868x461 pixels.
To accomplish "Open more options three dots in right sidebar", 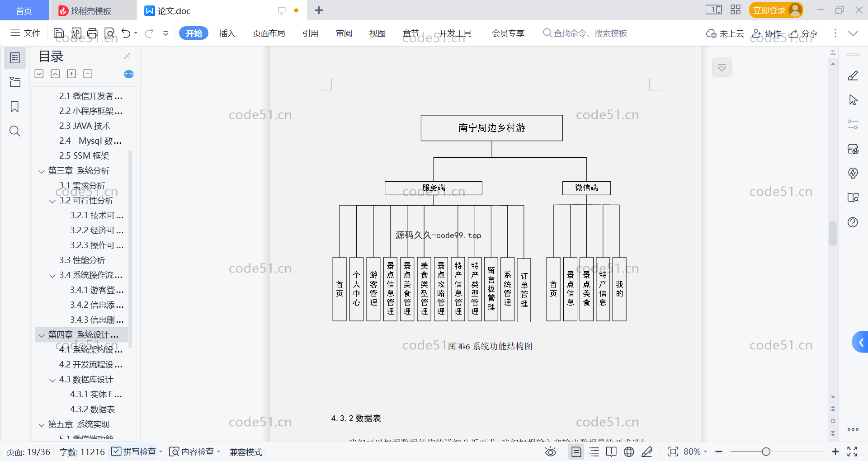I will pos(853,429).
